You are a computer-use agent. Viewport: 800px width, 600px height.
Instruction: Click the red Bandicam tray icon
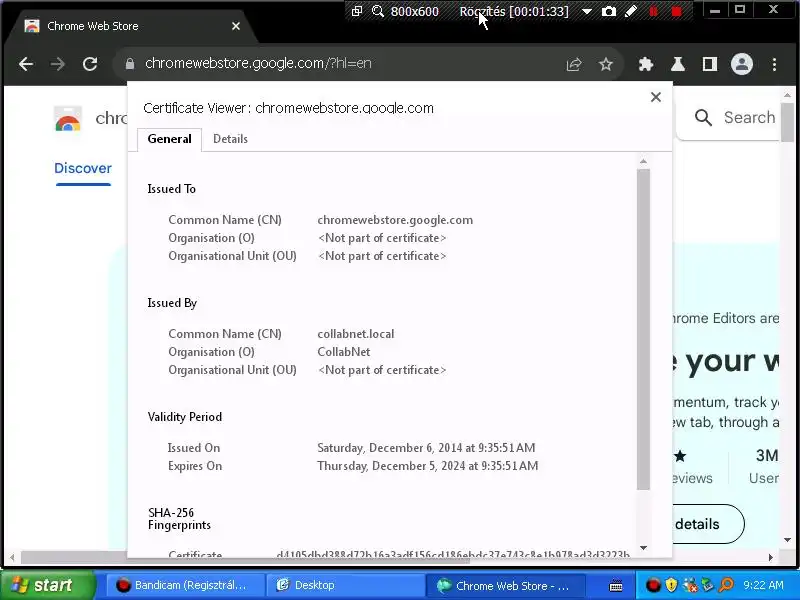[x=653, y=585]
